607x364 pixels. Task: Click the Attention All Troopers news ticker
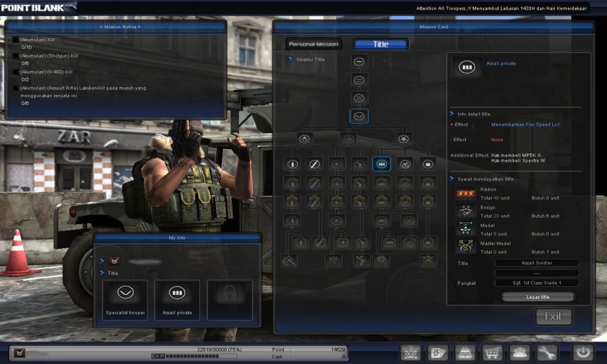(x=501, y=8)
